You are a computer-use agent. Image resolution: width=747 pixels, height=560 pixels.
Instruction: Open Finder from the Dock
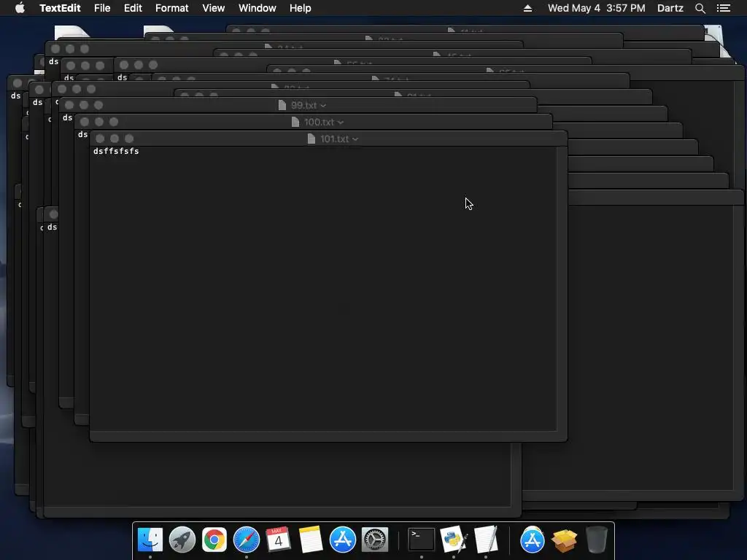(x=150, y=540)
